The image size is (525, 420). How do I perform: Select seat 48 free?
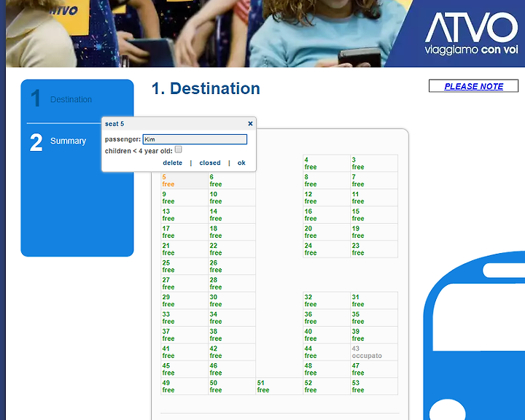327,369
